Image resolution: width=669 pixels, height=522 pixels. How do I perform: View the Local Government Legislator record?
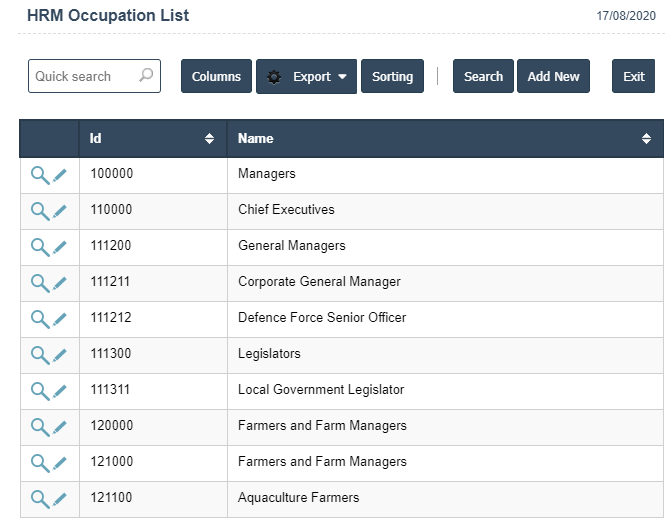(x=39, y=391)
